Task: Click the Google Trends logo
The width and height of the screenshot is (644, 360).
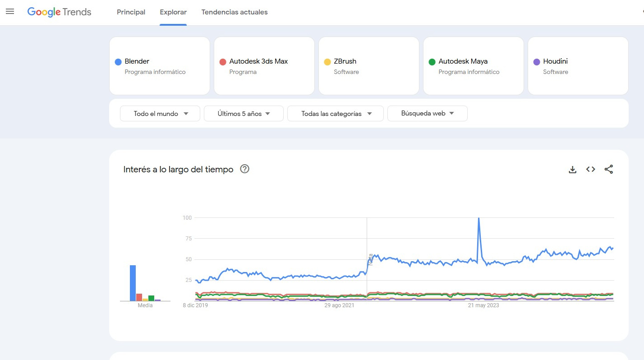Action: (59, 12)
